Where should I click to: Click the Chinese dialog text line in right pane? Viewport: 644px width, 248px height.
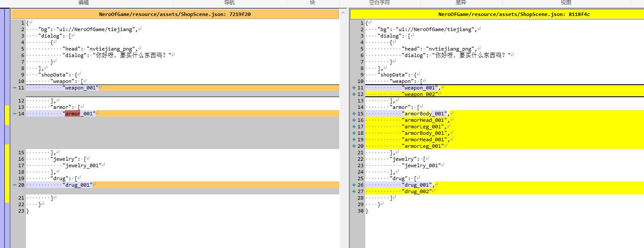click(505, 55)
